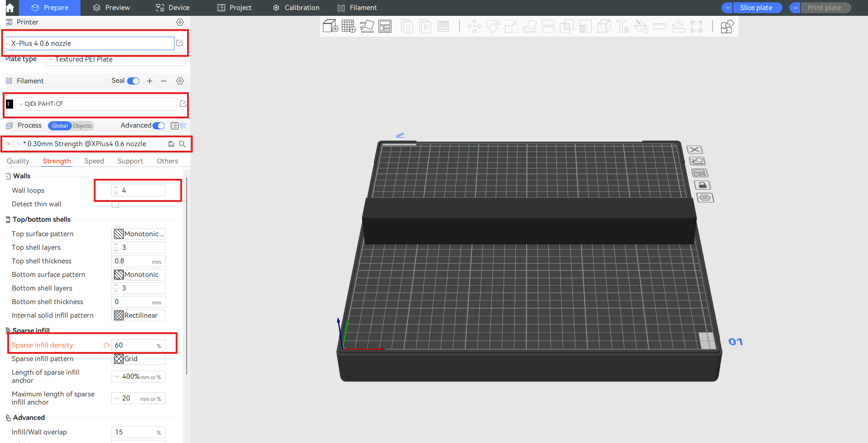Expand the Sparse infill pattern dropdown
Viewport: 868px width, 443px height.
coord(138,358)
